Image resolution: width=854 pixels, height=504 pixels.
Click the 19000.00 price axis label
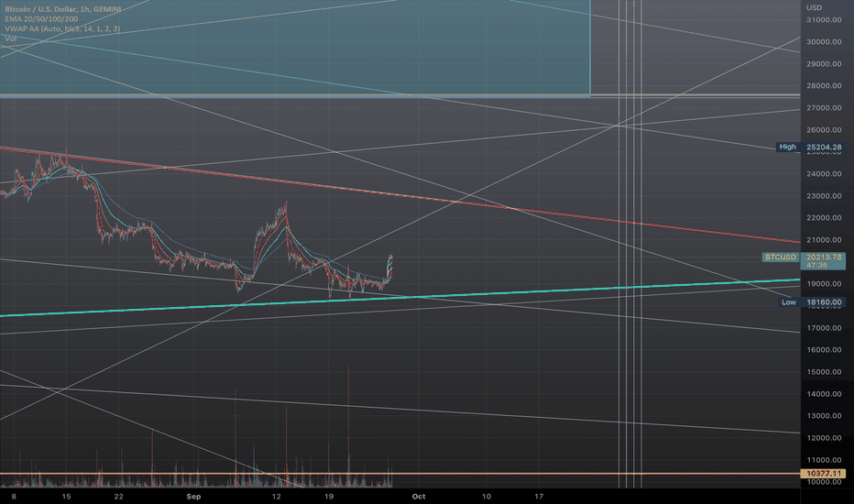(x=824, y=283)
